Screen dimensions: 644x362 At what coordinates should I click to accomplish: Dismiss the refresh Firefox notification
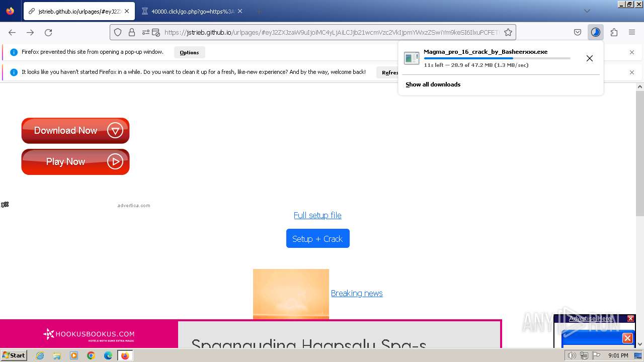pos(632,72)
